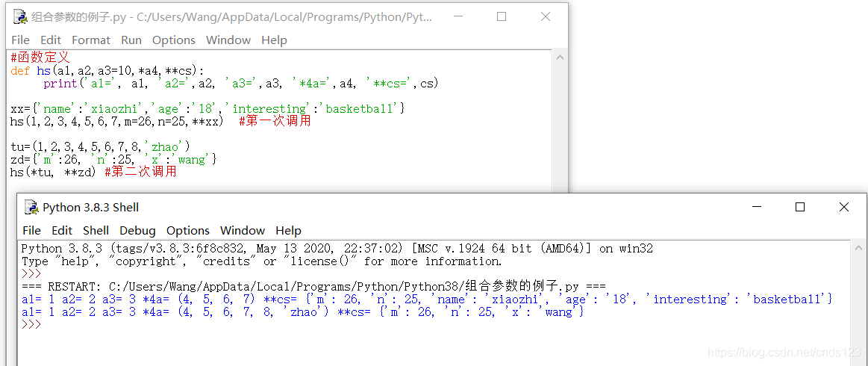Click second output line containing 'wang'
868x366 pixels.
[x=303, y=312]
